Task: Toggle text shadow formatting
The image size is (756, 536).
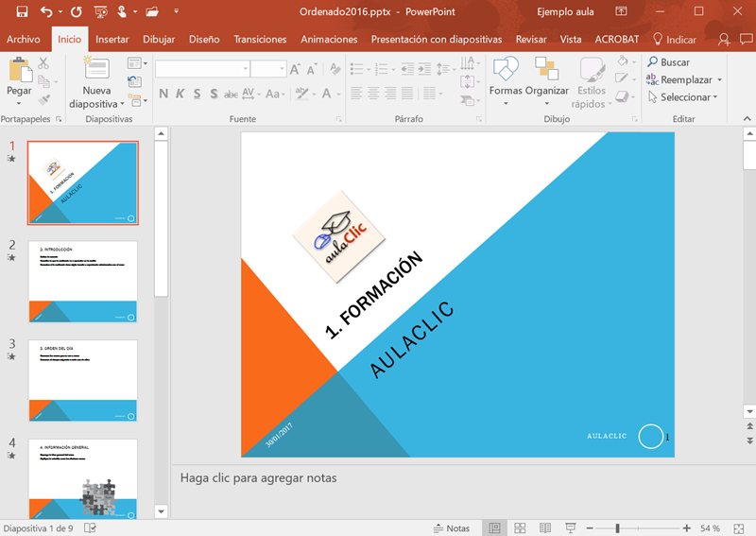Action: point(214,94)
